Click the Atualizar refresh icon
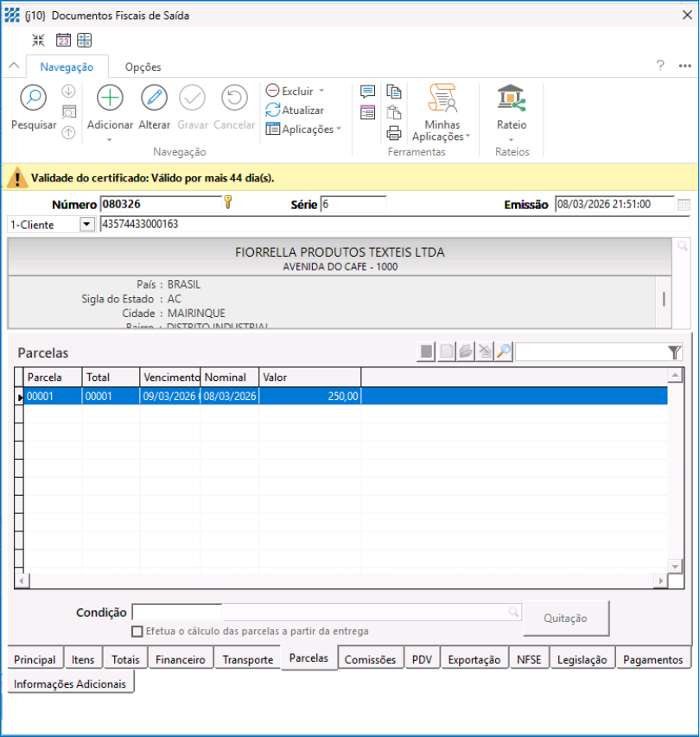Screen dimensions: 700x737 point(273,110)
